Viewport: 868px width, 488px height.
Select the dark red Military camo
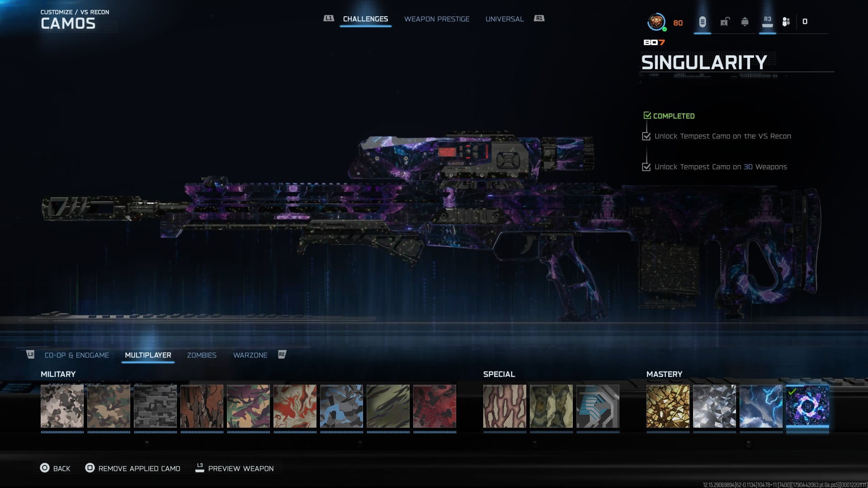[434, 406]
